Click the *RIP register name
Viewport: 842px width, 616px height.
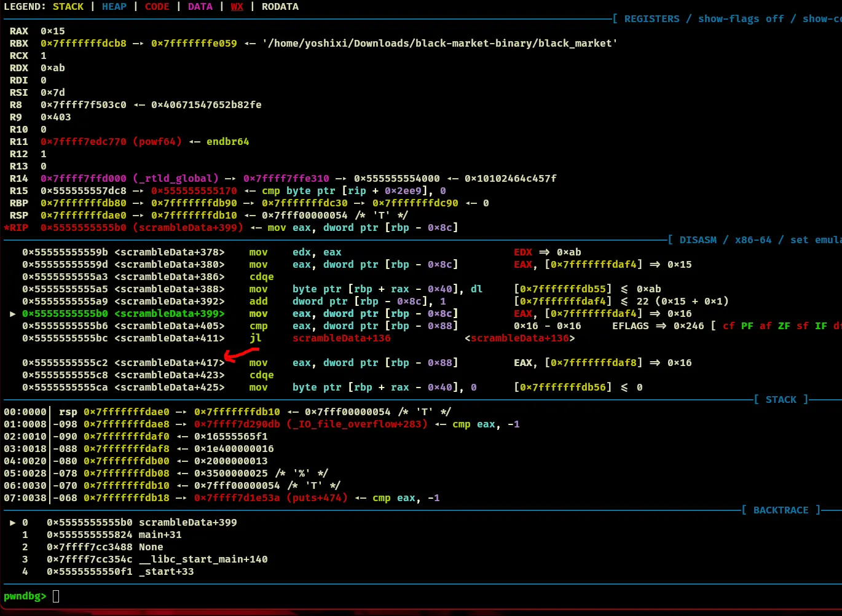17,228
